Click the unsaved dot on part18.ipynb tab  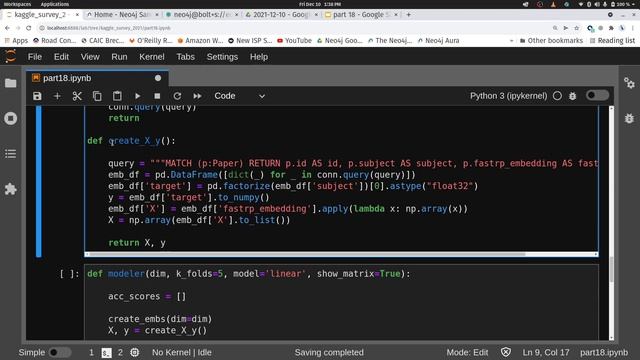158,78
